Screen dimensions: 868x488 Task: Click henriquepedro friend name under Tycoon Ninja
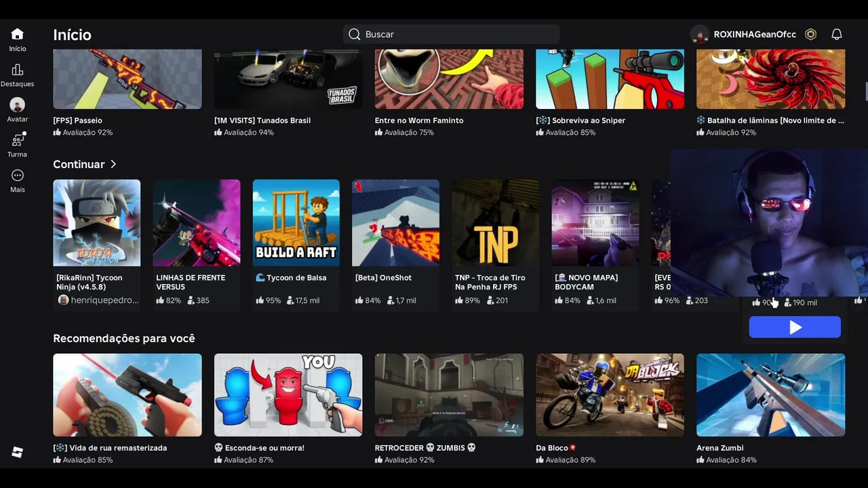coord(104,300)
